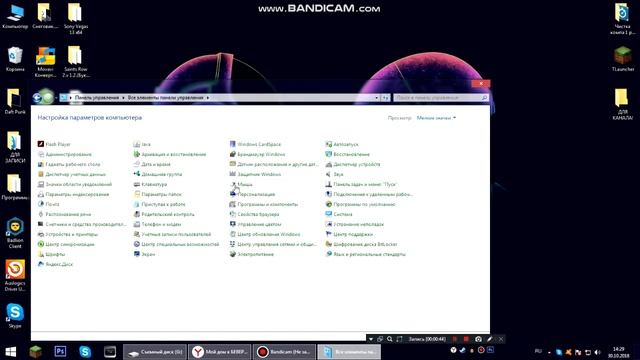Open Домашняя группа

[x=158, y=174]
